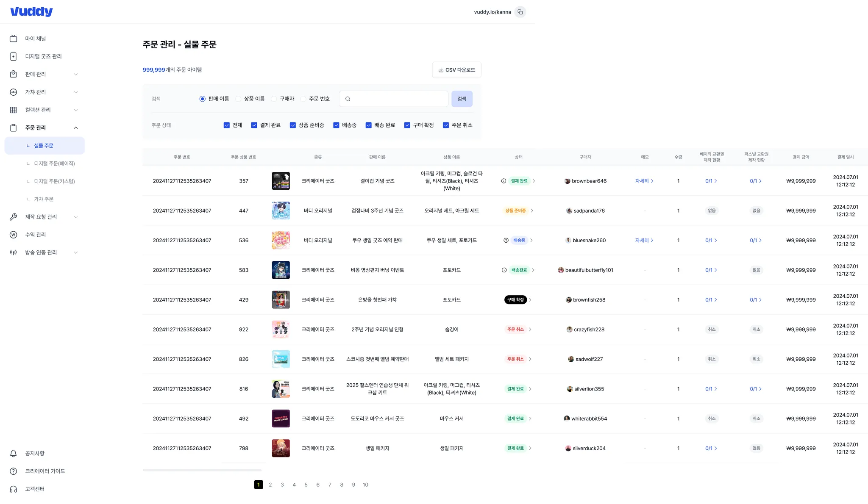Screen dimensions: 868x504
Task: Open the 마이 채널 TV icon
Action: click(x=14, y=39)
